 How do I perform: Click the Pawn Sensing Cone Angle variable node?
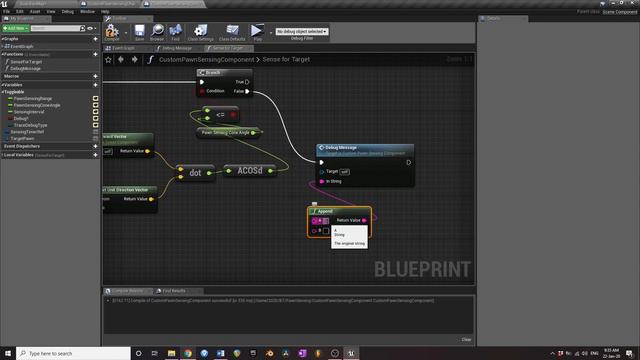227,133
